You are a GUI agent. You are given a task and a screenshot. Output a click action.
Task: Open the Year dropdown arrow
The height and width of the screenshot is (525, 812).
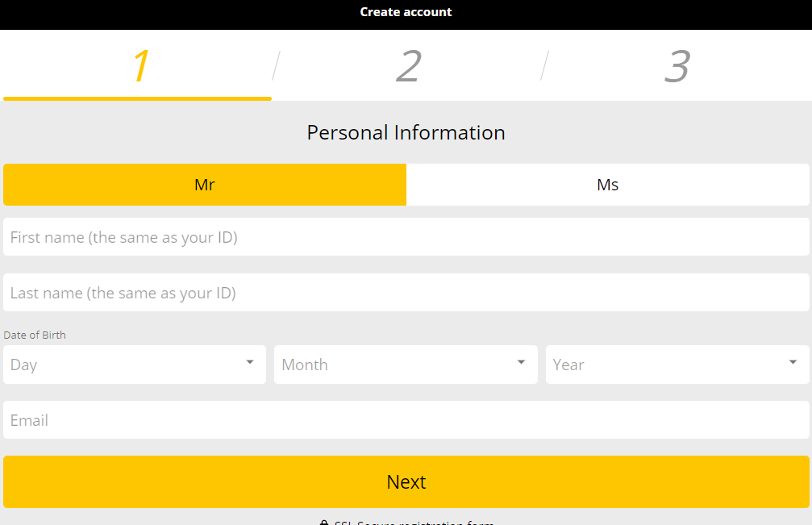coord(793,362)
